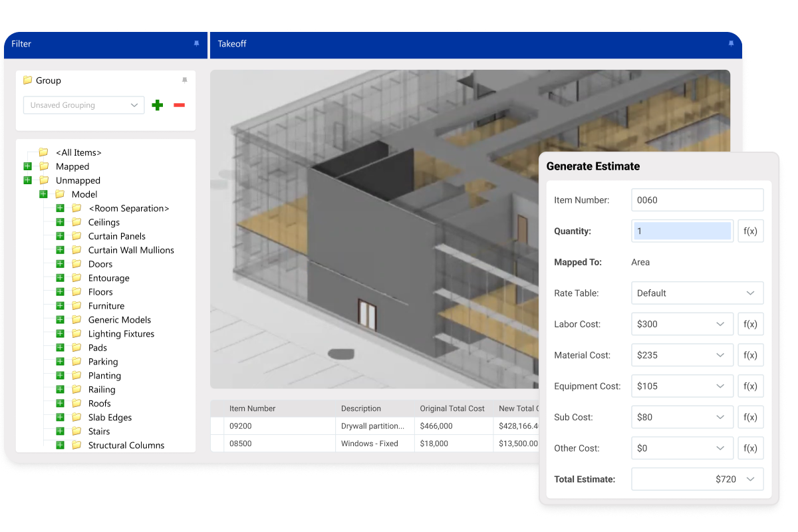
Task: Select the Lighting Fixtures tree item
Action: 121,334
